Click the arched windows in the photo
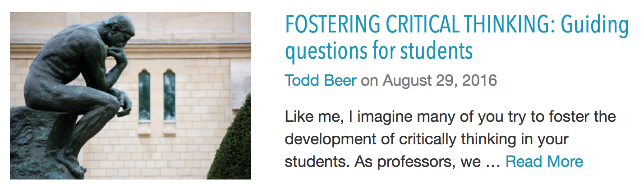Image resolution: width=644 pixels, height=184 pixels. click(x=156, y=96)
